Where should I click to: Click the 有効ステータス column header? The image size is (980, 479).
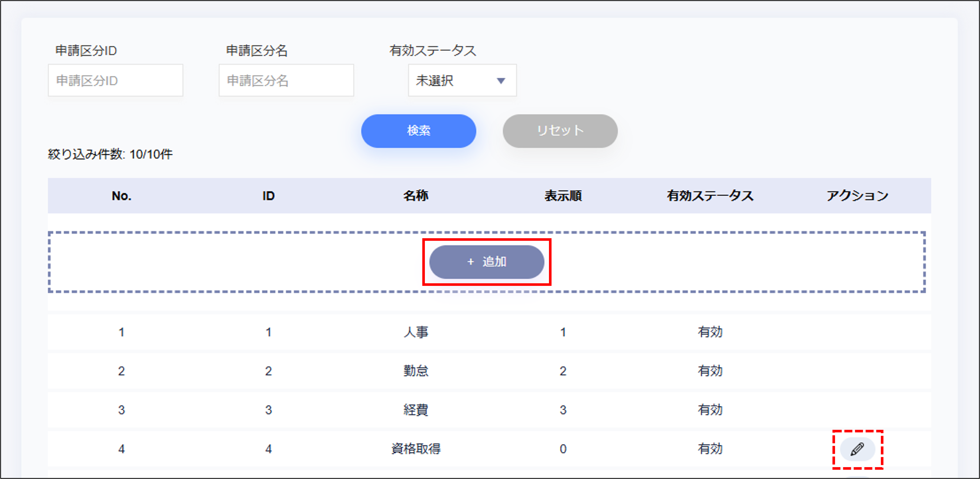click(x=710, y=196)
